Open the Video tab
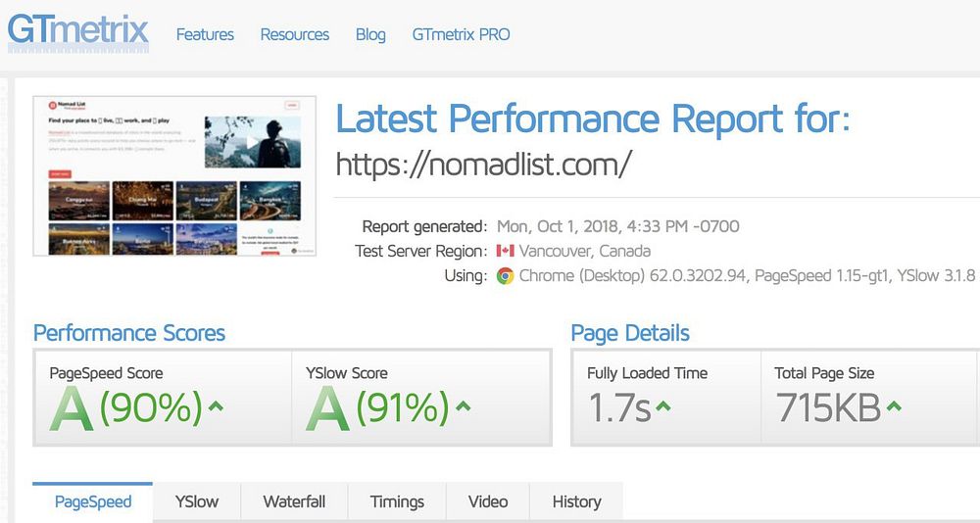The width and height of the screenshot is (980, 523). coord(488,501)
